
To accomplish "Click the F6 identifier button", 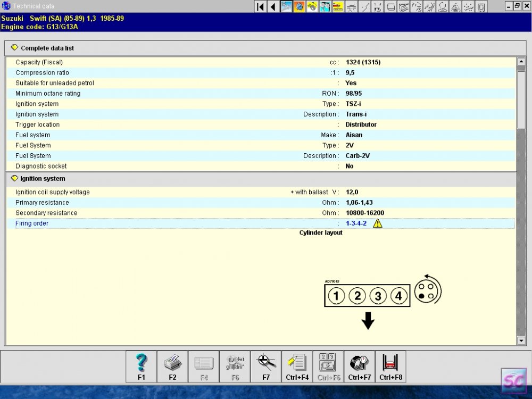I will tap(235, 367).
